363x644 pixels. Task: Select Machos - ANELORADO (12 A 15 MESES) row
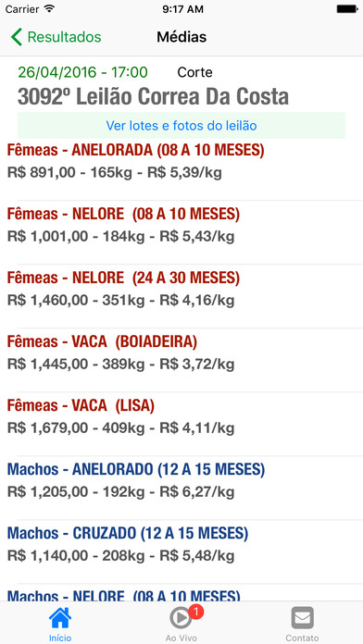tap(181, 488)
